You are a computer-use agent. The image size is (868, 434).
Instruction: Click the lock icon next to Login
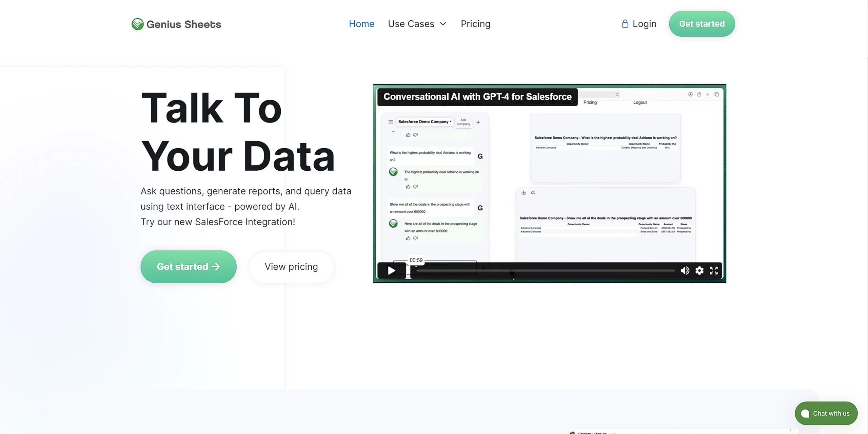click(625, 23)
